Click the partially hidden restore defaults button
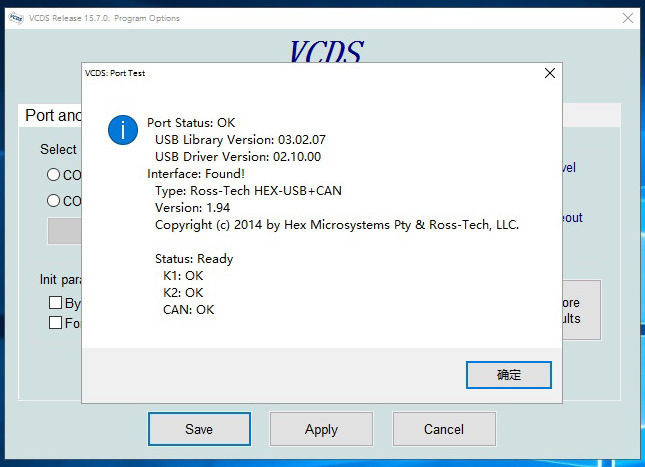 pos(581,310)
